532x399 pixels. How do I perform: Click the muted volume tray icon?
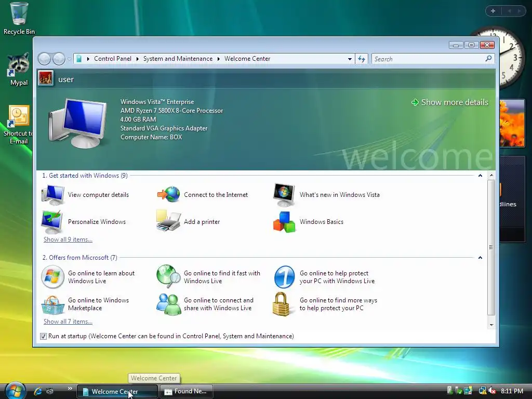pos(492,391)
